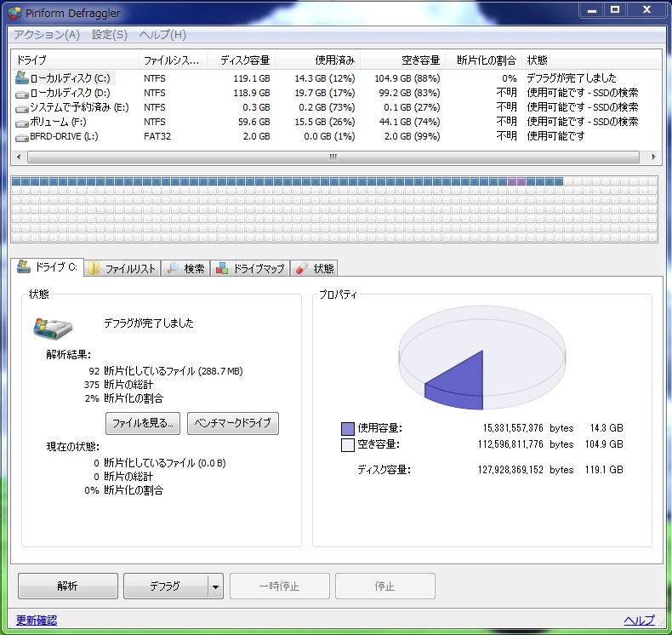Click the ディスク容量 column header
672x635 pixels.
click(x=241, y=60)
